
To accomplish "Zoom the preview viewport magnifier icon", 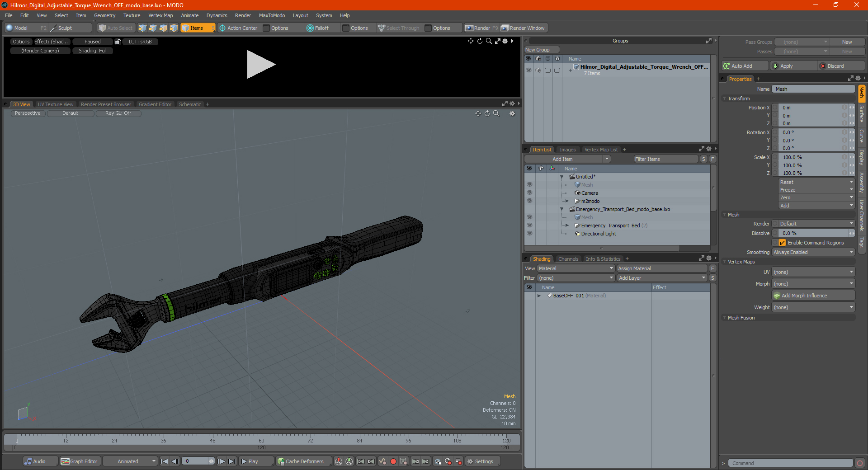I will coord(489,41).
